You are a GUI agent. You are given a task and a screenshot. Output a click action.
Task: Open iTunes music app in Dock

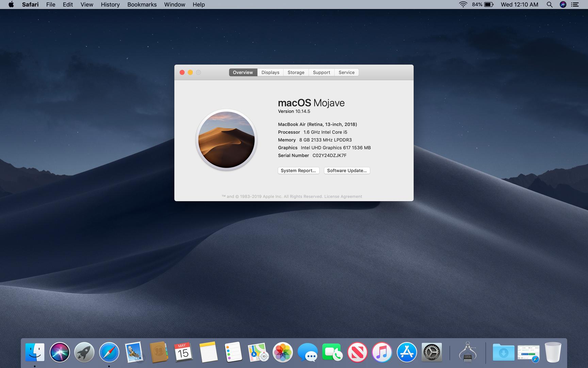[382, 352]
